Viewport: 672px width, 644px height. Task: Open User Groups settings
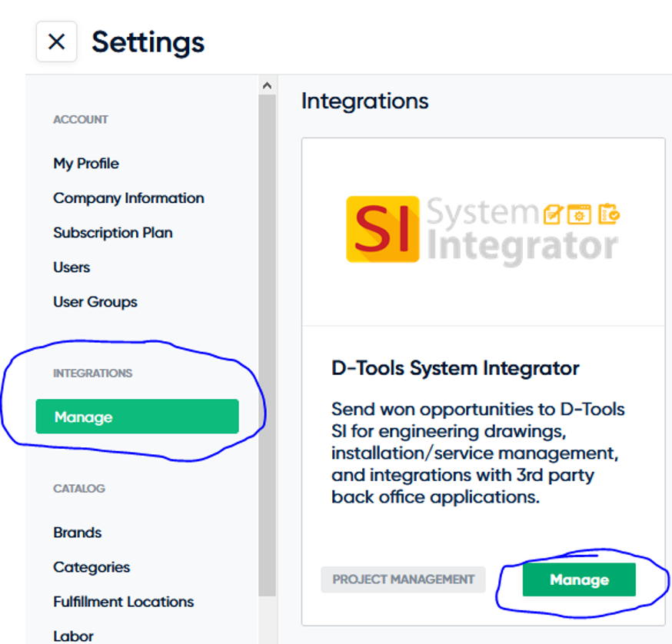(95, 302)
